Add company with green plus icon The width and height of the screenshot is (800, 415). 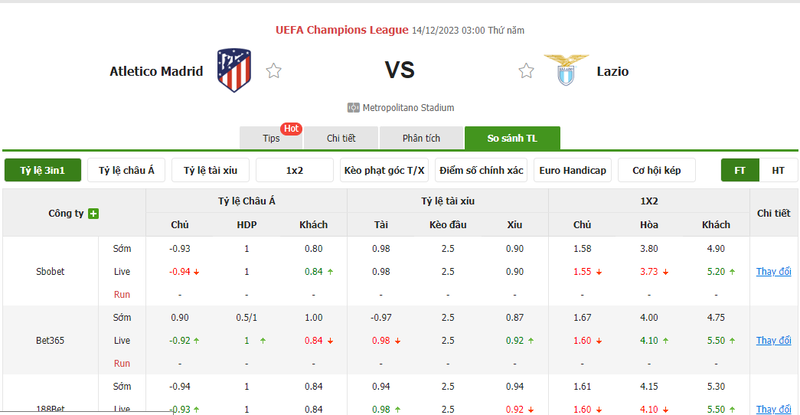93,213
